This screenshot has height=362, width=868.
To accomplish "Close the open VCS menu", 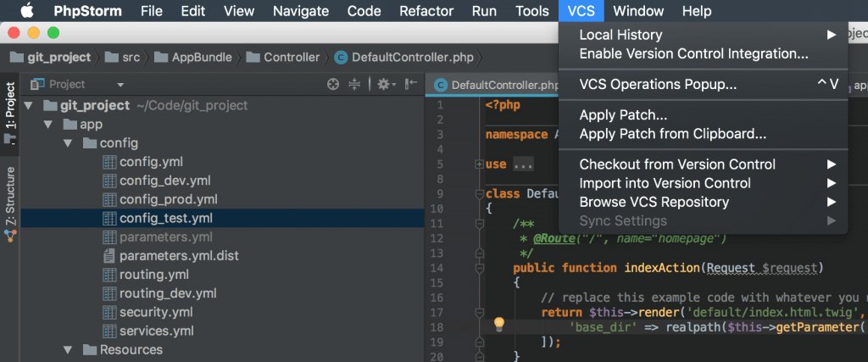I will click(581, 11).
